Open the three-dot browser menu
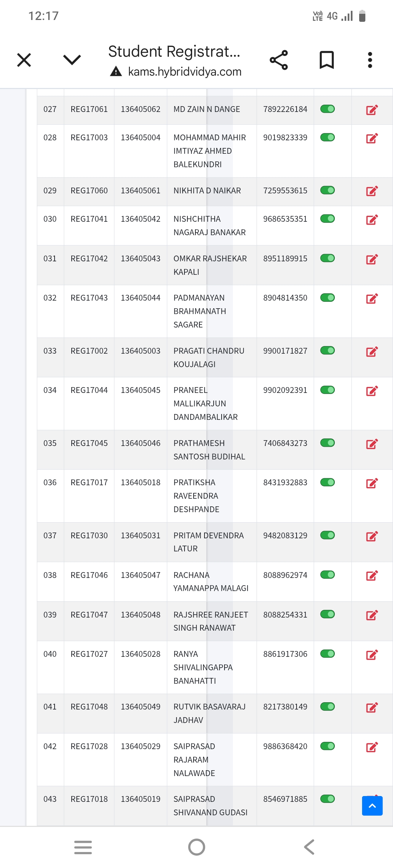 coord(370,60)
